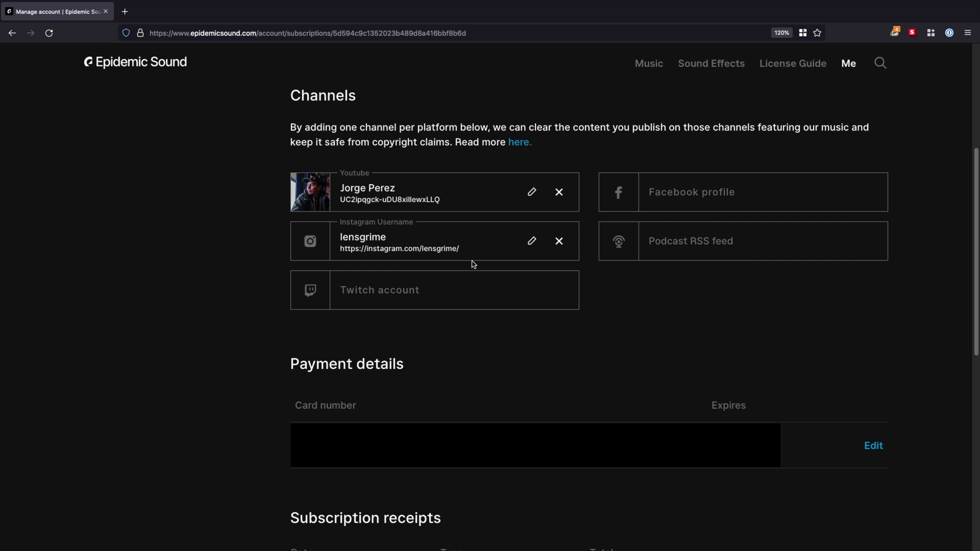
Task: Remove the lensgrime Instagram channel
Action: tap(559, 241)
